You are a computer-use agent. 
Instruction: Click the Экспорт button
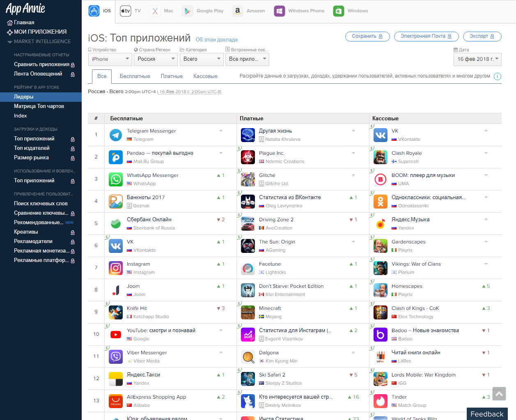click(482, 36)
